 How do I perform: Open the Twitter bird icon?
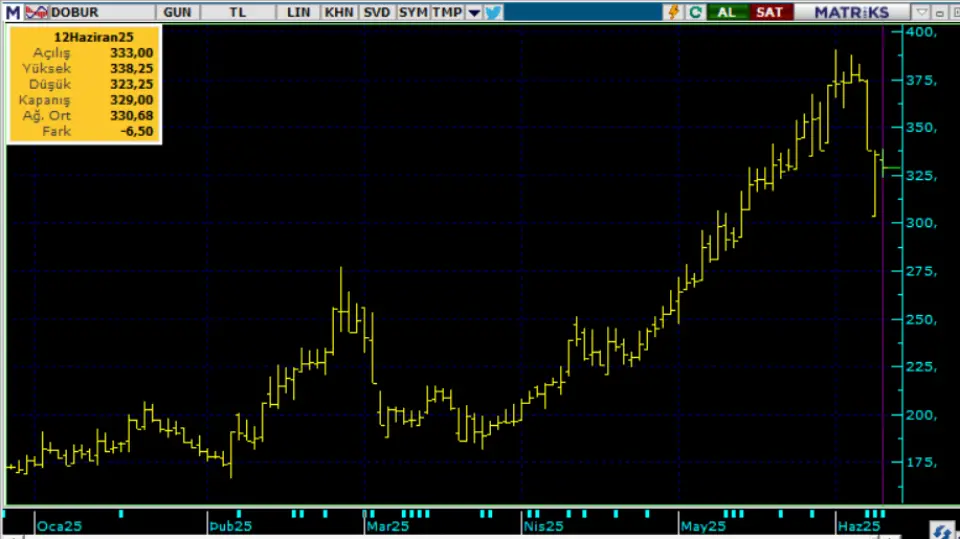pos(493,12)
